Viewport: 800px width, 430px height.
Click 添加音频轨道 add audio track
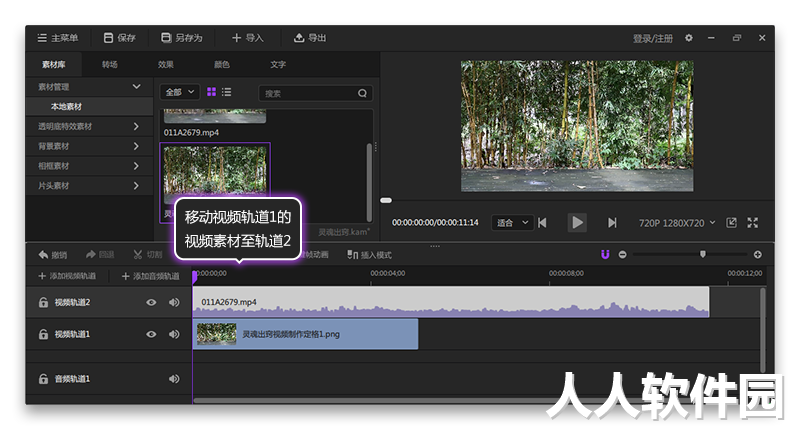(151, 276)
